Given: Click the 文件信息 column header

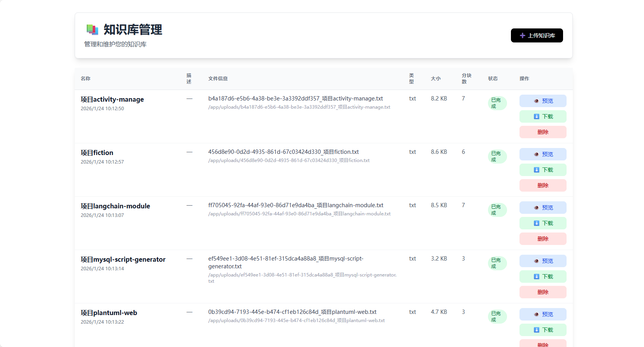Looking at the screenshot, I should pyautogui.click(x=218, y=79).
